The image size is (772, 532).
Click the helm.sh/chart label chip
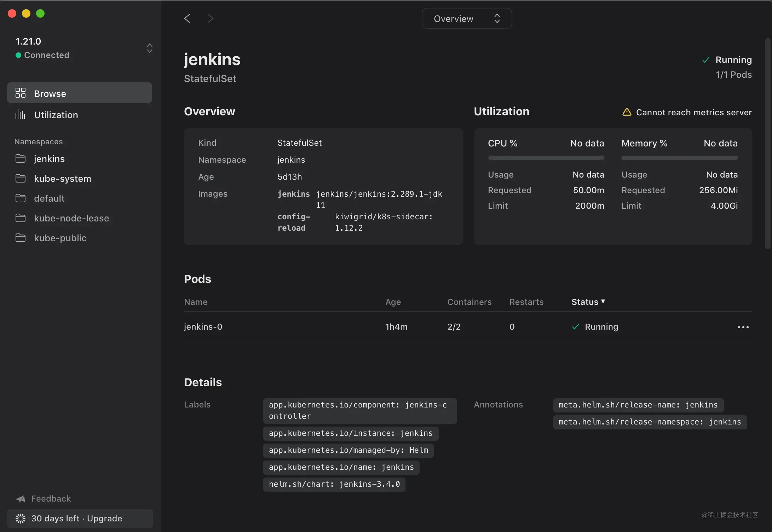(334, 484)
